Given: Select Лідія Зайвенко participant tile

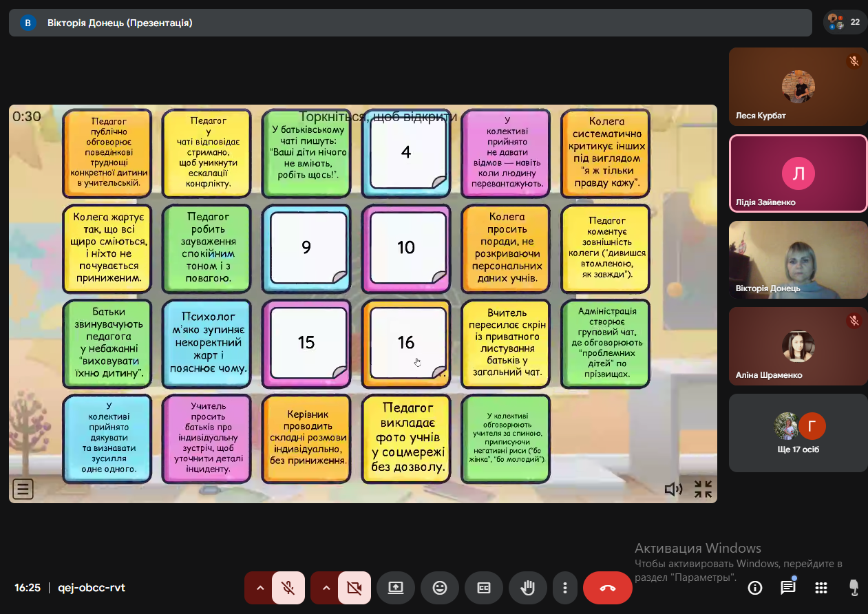Looking at the screenshot, I should point(798,173).
